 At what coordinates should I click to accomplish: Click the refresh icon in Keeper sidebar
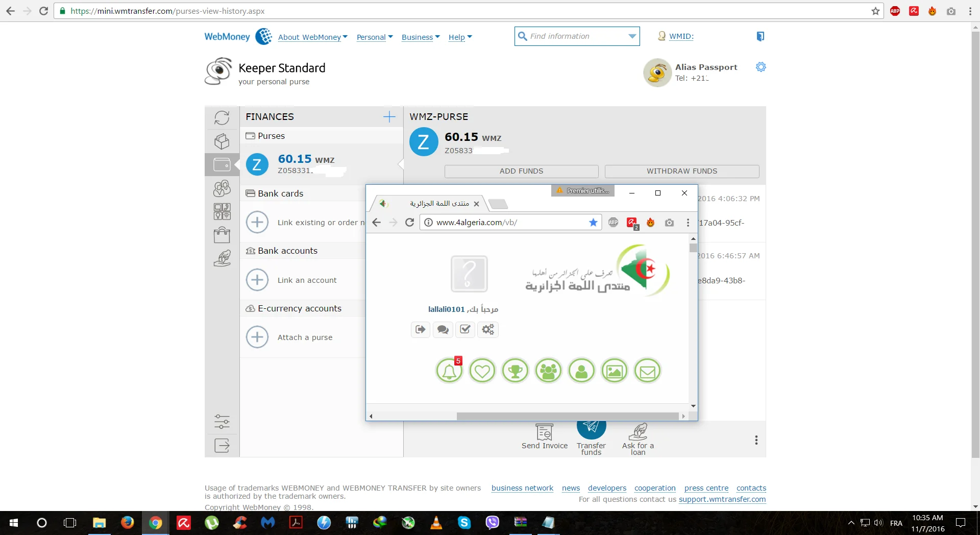(222, 118)
